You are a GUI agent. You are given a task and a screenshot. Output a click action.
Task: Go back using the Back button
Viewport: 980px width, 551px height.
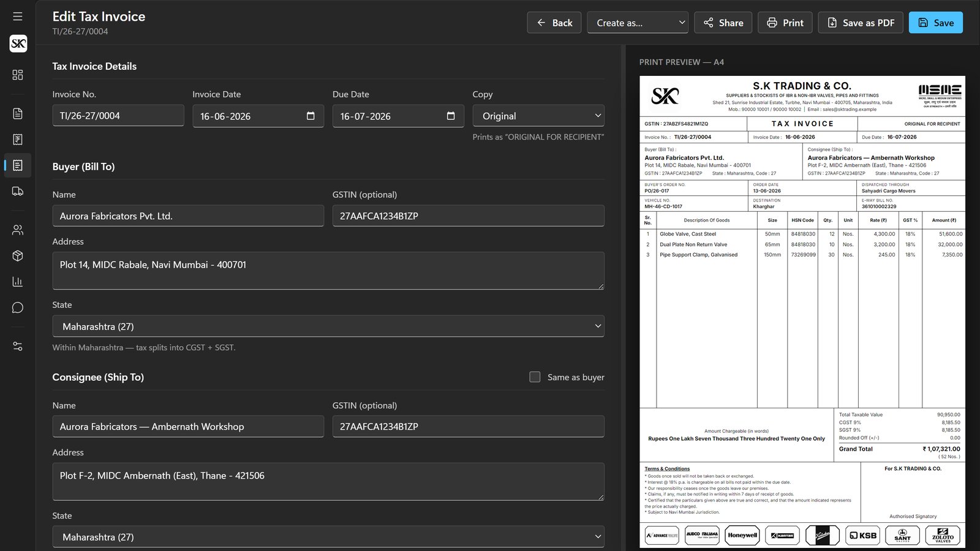pyautogui.click(x=554, y=23)
